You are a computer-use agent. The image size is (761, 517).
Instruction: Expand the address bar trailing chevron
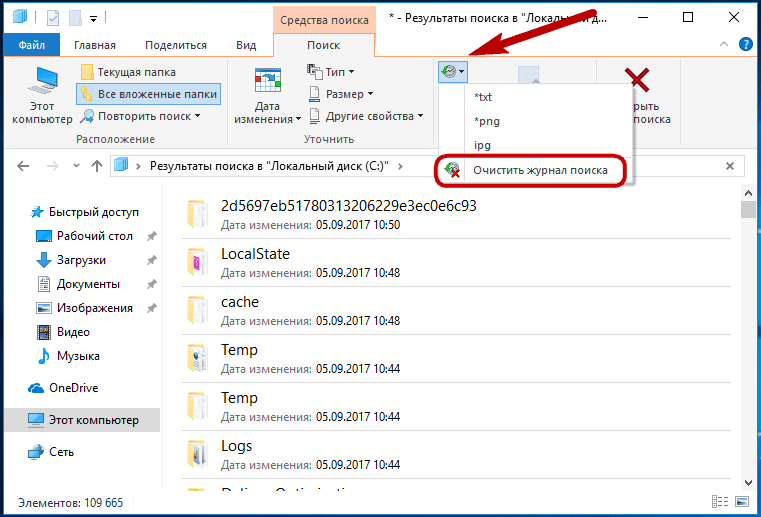pos(400,167)
